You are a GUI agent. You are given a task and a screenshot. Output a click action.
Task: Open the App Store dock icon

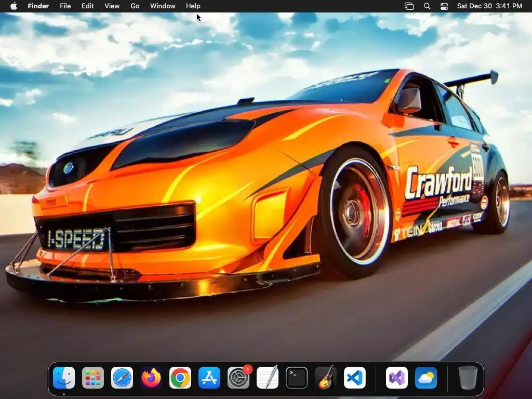[x=209, y=378]
